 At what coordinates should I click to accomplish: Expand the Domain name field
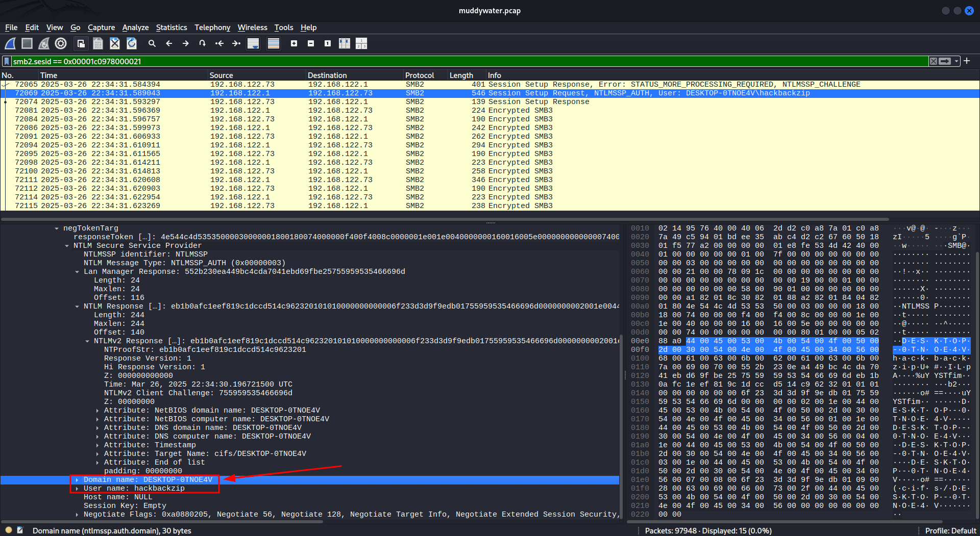pyautogui.click(x=77, y=480)
